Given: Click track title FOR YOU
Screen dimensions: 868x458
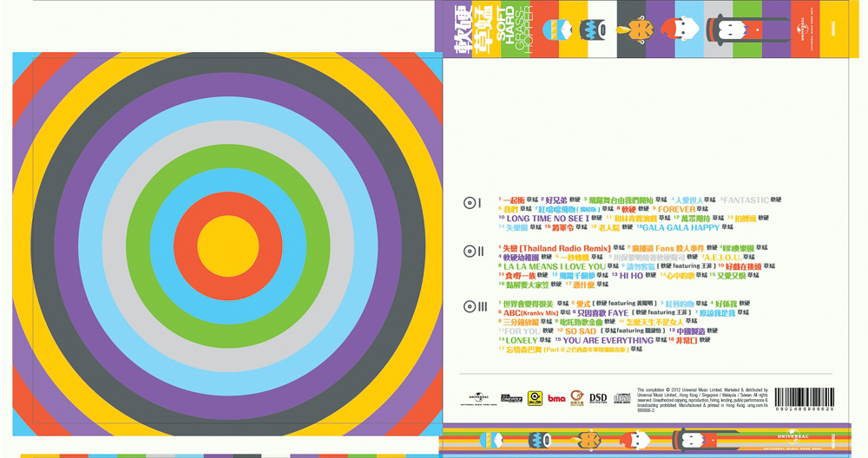Looking at the screenshot, I should [x=523, y=331].
